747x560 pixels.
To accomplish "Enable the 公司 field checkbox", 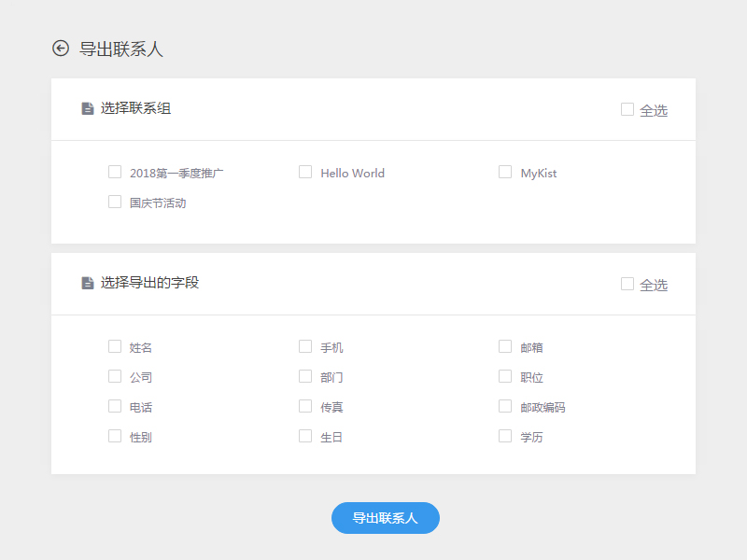I will [x=115, y=376].
